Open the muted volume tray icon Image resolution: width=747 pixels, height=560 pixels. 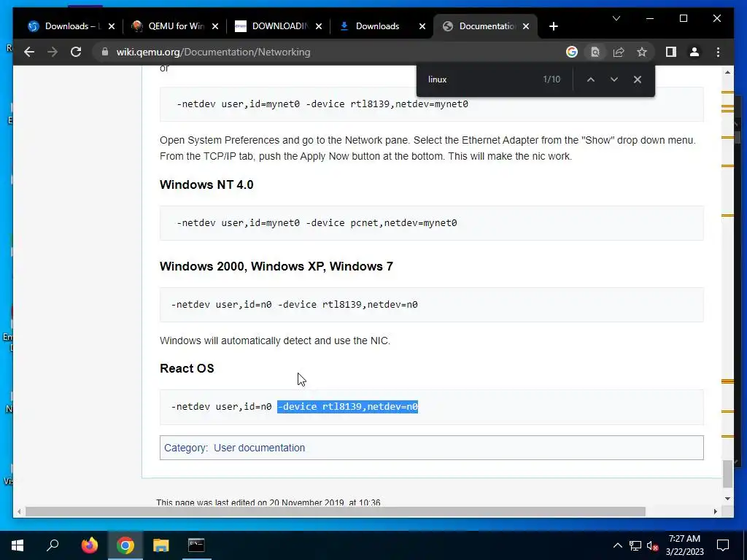point(653,545)
